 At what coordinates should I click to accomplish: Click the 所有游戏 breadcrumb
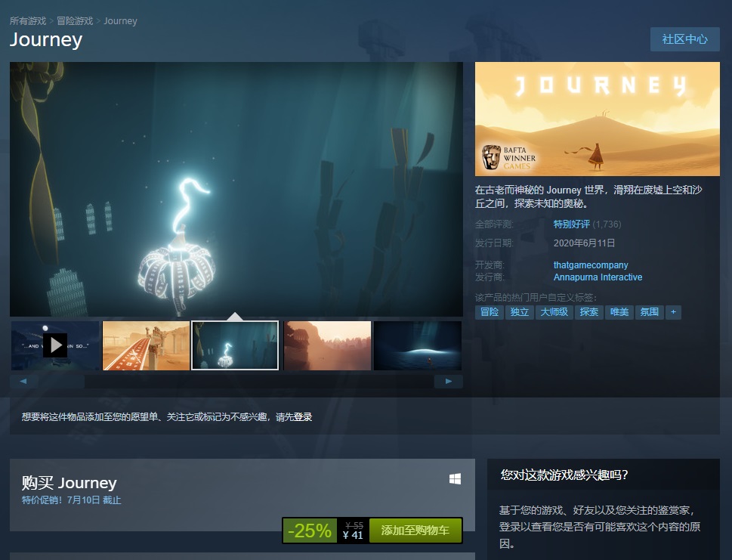coord(27,20)
